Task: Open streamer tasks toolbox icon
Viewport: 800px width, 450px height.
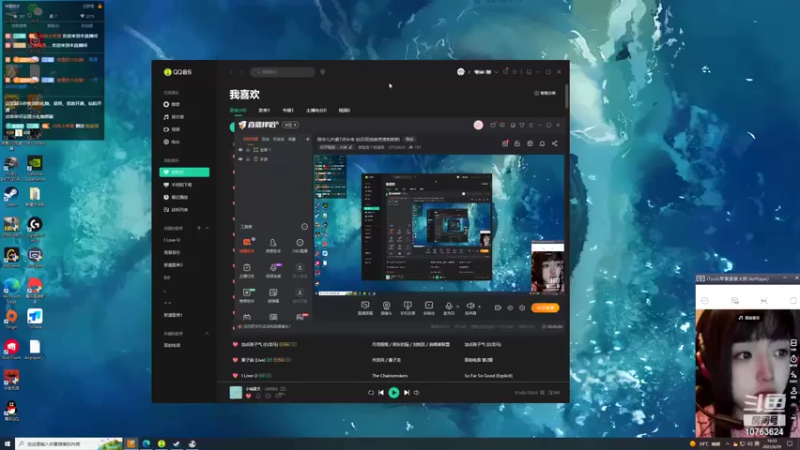Action: 247,270
